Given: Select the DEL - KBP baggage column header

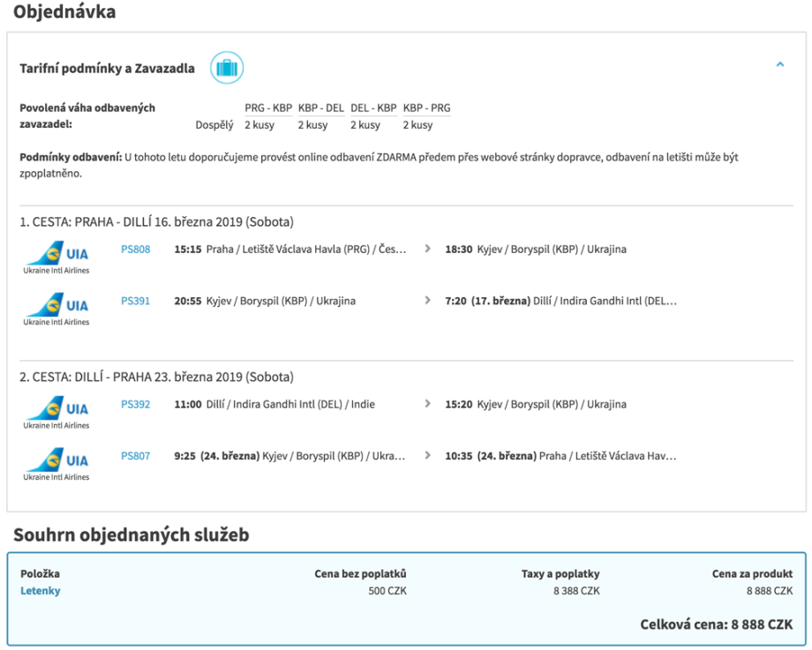Looking at the screenshot, I should click(x=373, y=108).
